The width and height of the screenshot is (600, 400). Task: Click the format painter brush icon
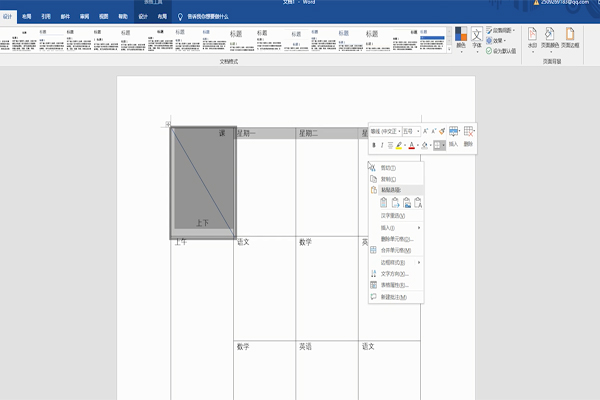442,131
